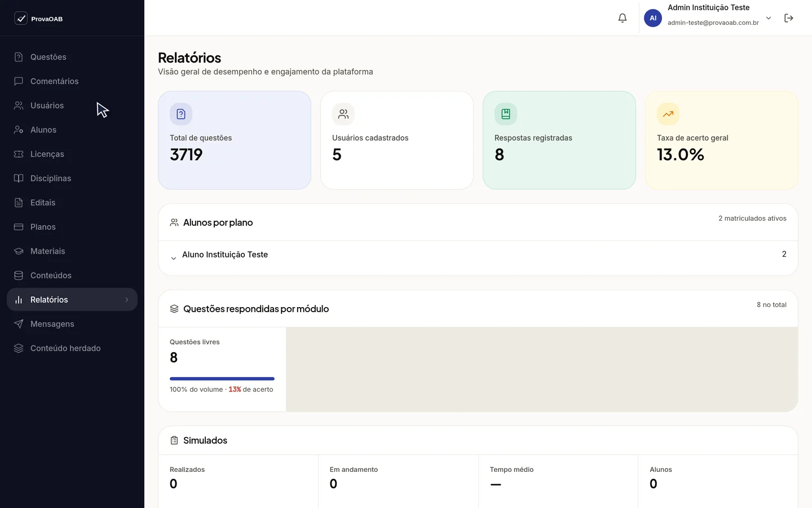The width and height of the screenshot is (812, 508).
Task: Select Conteúdos menu item
Action: click(72, 275)
